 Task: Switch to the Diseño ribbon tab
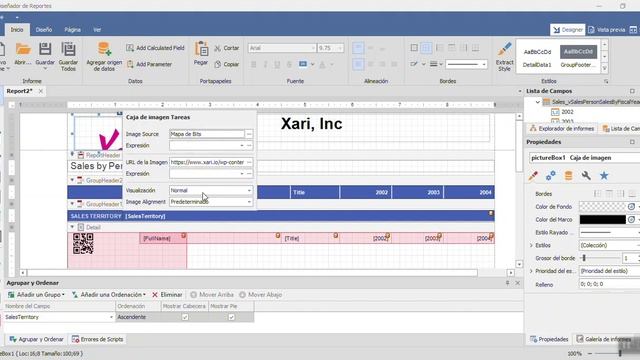[x=44, y=29]
